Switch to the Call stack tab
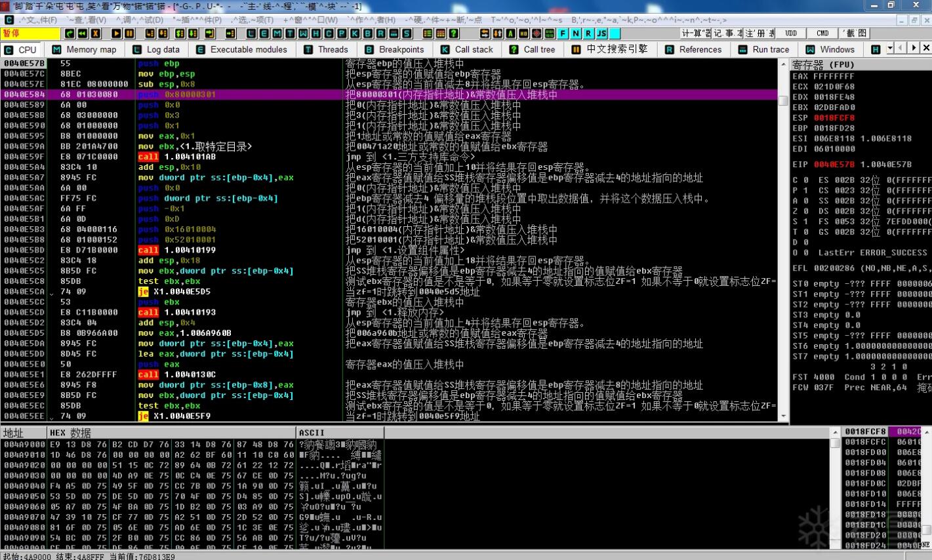Viewport: 932px width, 560px height. pyautogui.click(x=467, y=49)
